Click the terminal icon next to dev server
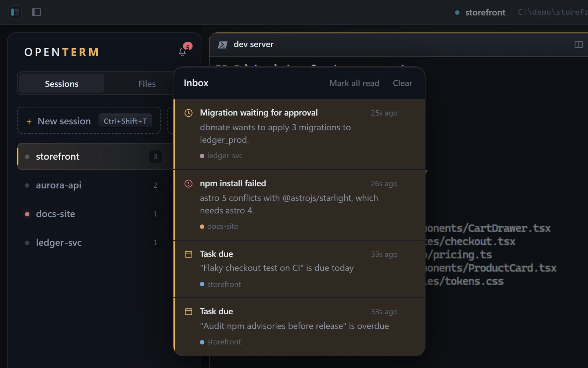Screen dimensions: 588x368 pos(222,45)
